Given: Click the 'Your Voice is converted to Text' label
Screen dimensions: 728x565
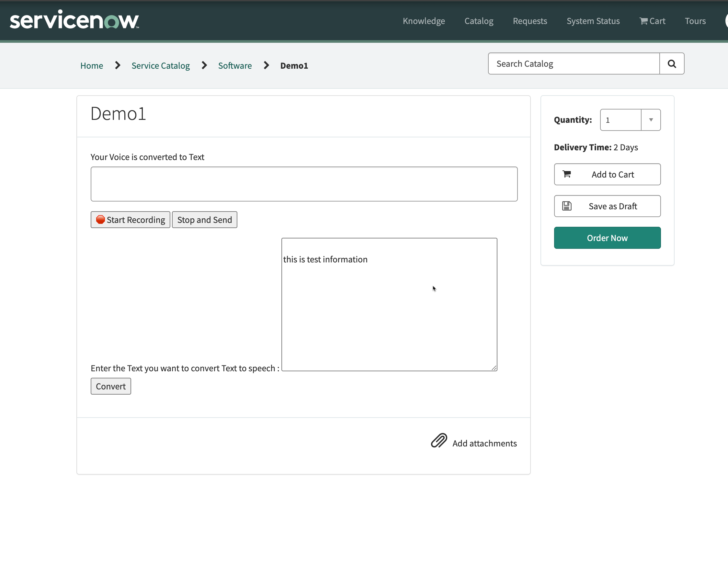Looking at the screenshot, I should [x=147, y=157].
